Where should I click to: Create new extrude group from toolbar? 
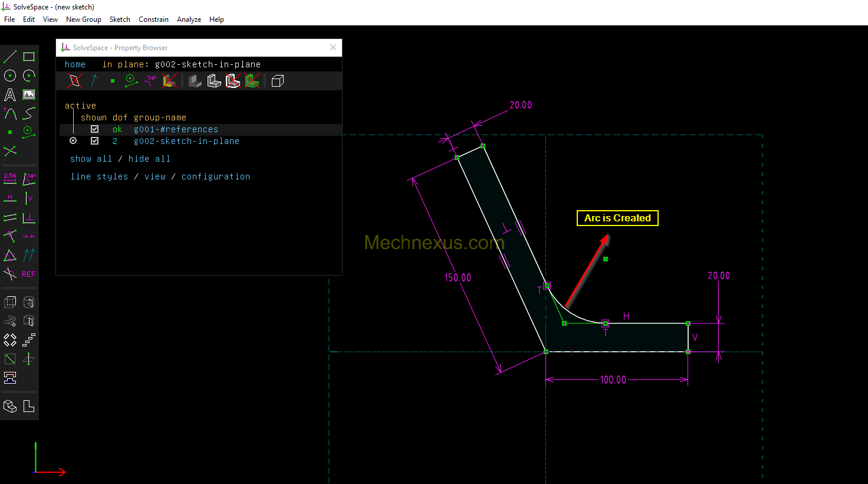click(x=10, y=302)
